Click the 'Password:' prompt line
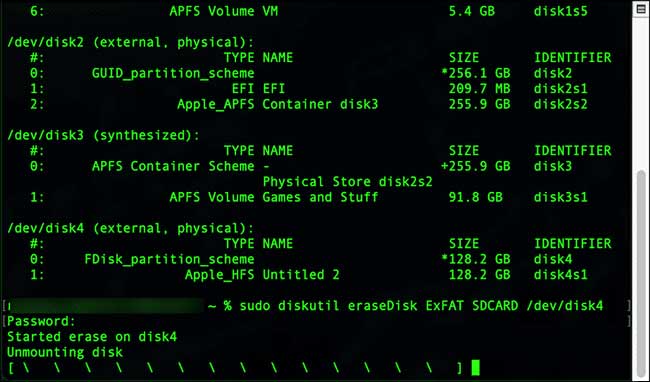This screenshot has height=382, width=650. click(41, 321)
